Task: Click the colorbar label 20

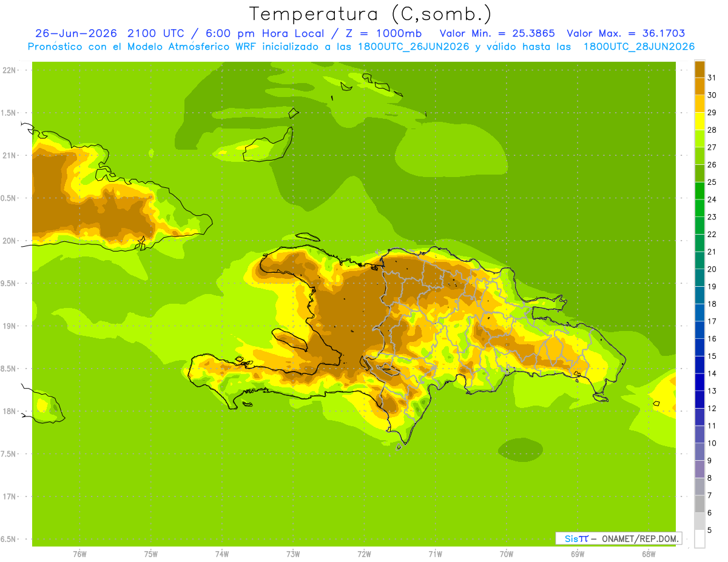Action: coord(712,269)
